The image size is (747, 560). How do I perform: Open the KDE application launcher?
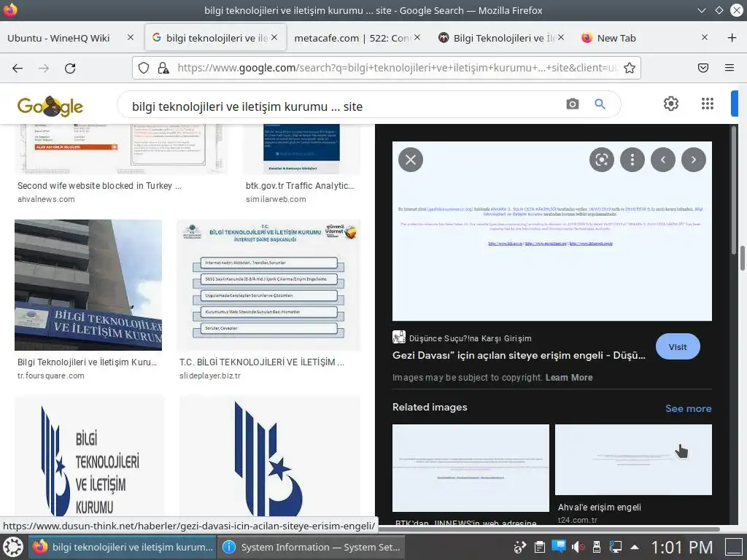tap(13, 547)
